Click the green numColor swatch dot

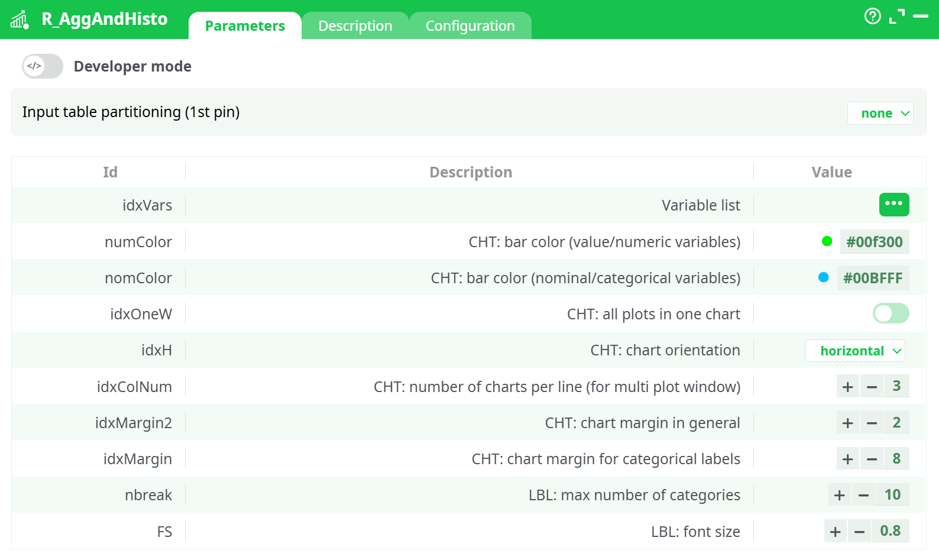click(827, 241)
